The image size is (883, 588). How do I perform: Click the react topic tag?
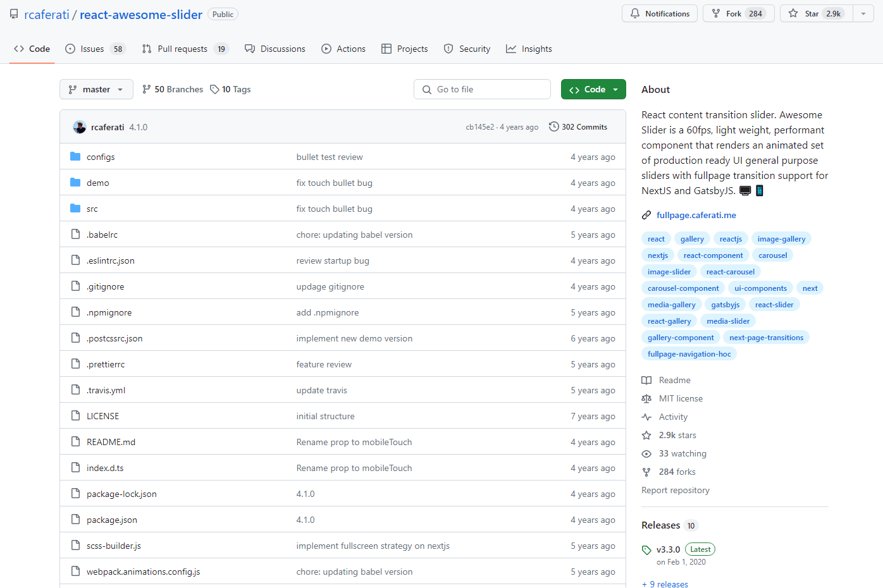[x=656, y=238]
